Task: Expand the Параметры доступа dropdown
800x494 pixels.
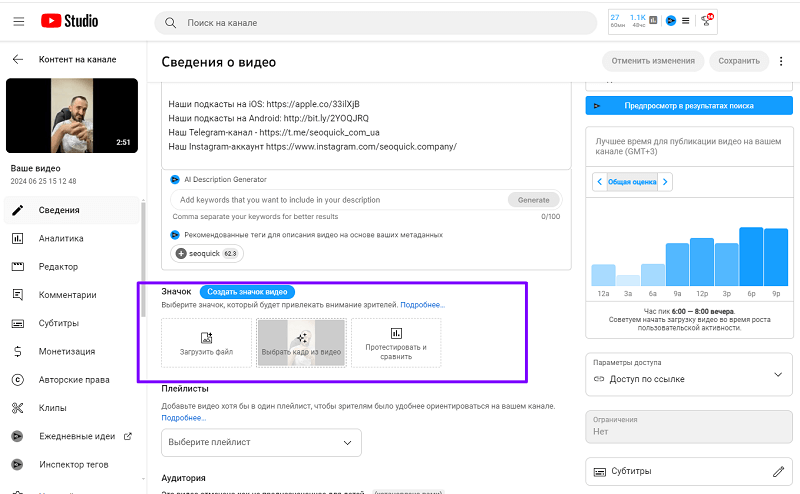Action: pos(689,374)
